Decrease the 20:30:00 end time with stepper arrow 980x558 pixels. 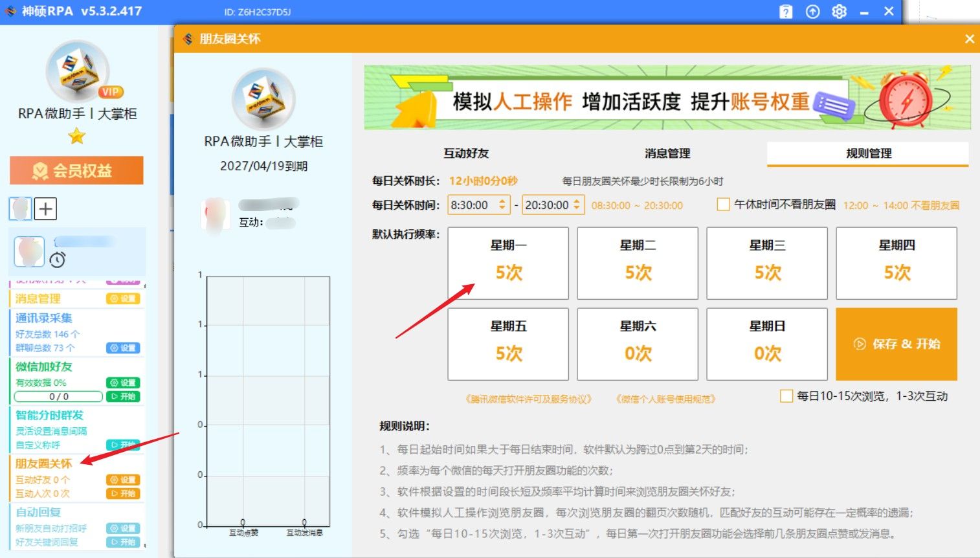[576, 208]
